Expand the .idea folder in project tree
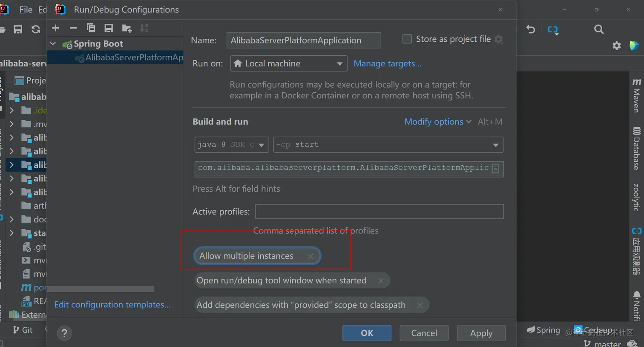Screen dimensions: 644x347 12,110
